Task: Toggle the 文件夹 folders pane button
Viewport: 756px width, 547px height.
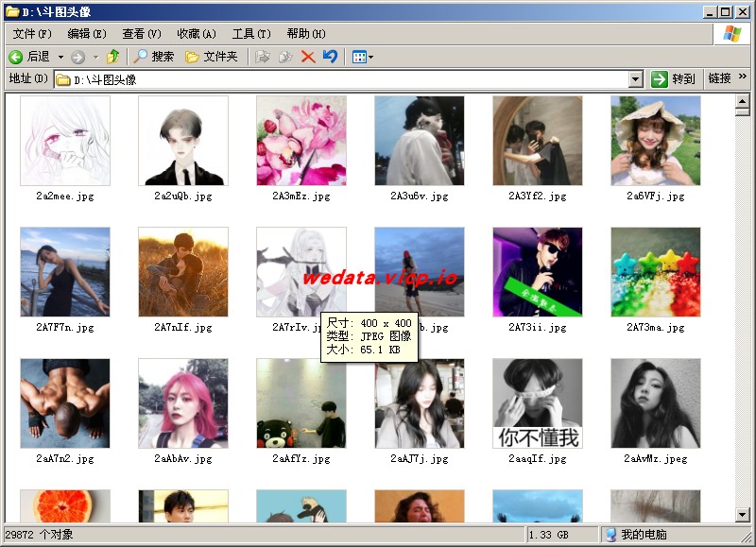Action: [x=212, y=57]
